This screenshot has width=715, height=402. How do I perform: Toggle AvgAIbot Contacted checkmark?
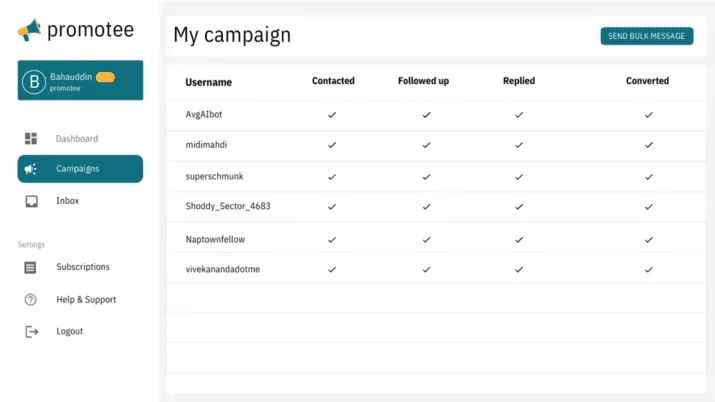point(332,115)
